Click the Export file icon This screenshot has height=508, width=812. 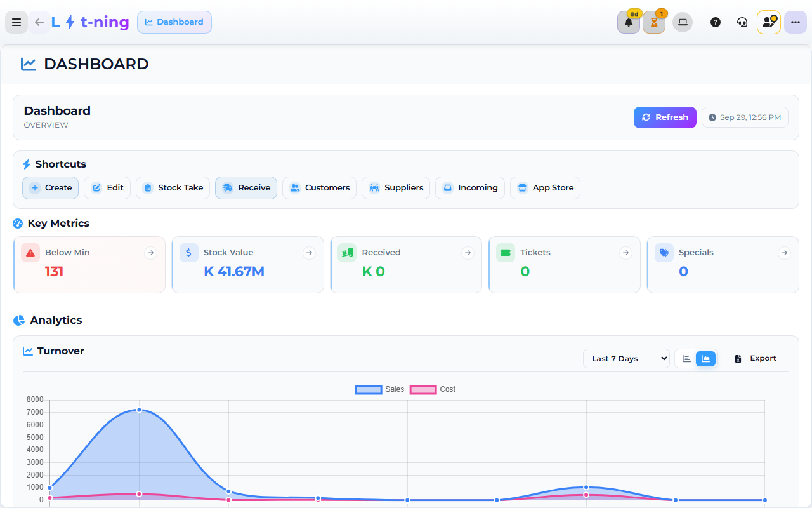[x=738, y=359]
